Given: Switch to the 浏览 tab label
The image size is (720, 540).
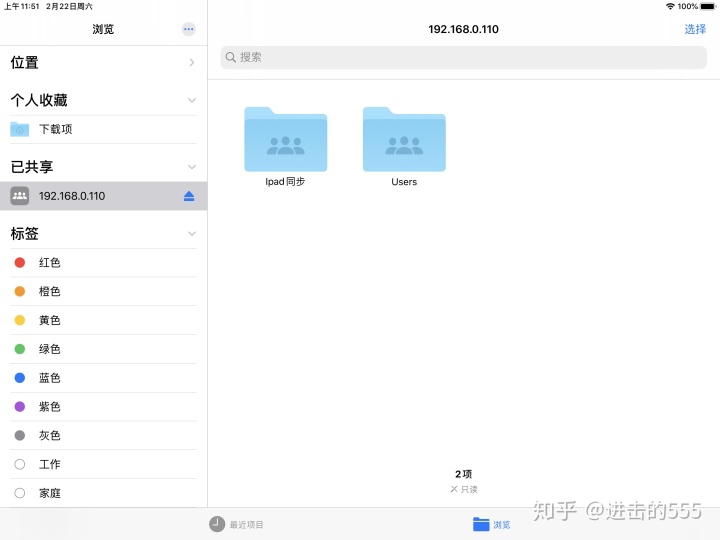Looking at the screenshot, I should coord(501,524).
